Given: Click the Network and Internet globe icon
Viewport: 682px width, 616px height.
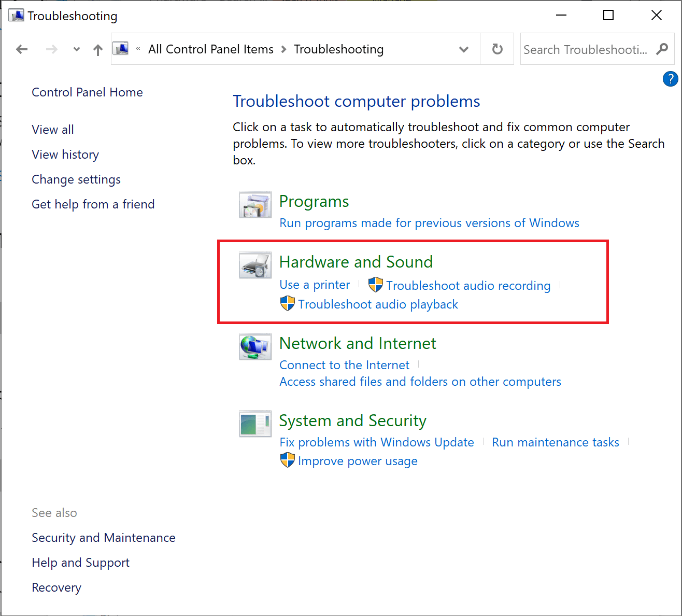Looking at the screenshot, I should tap(255, 347).
